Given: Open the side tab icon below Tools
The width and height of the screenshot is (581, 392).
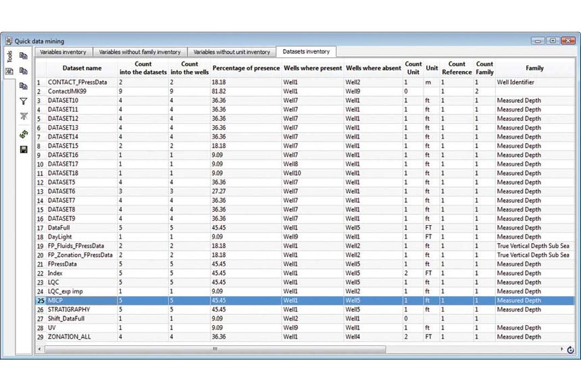Looking at the screenshot, I should coord(9,72).
